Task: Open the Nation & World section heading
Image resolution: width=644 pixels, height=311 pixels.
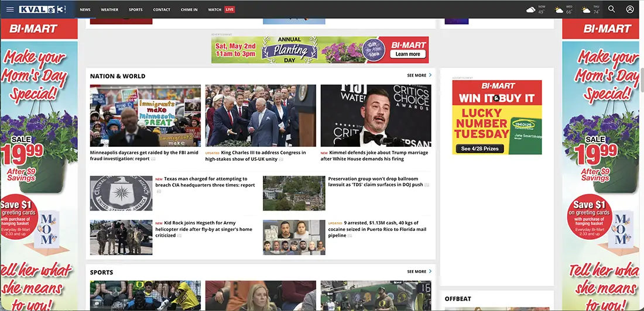Action: tap(118, 76)
